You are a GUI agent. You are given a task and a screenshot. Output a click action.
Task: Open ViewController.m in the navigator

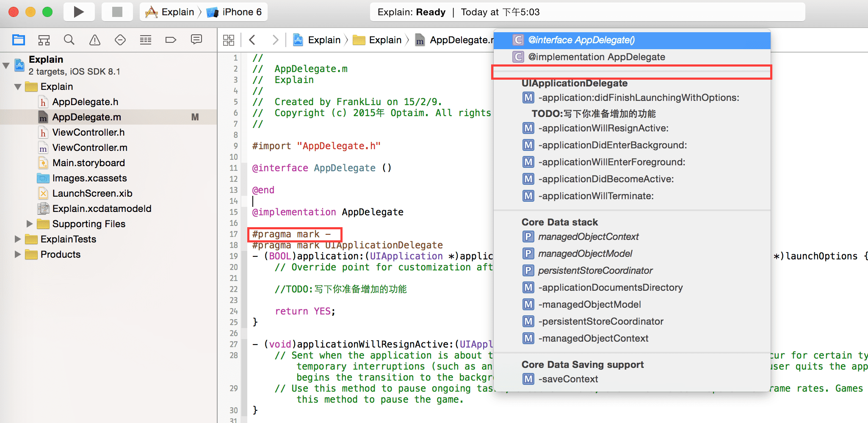pos(89,147)
